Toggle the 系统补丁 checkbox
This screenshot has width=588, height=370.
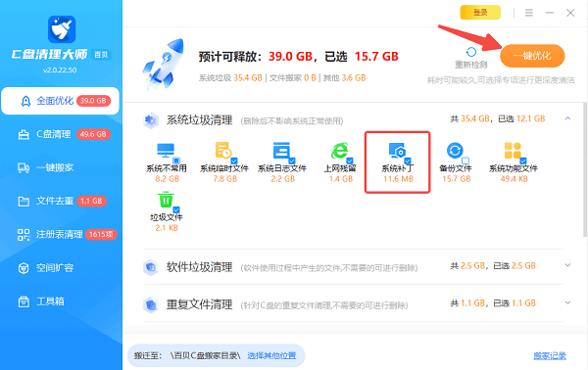[408, 162]
